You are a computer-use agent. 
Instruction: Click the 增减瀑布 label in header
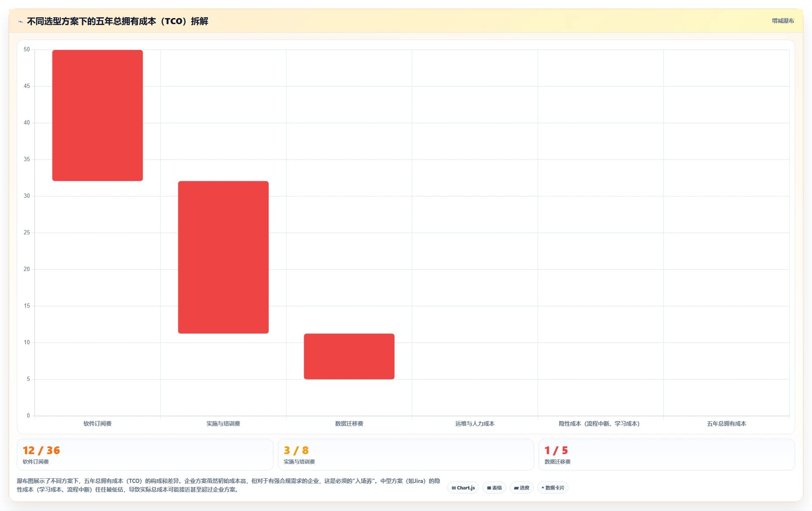[783, 21]
